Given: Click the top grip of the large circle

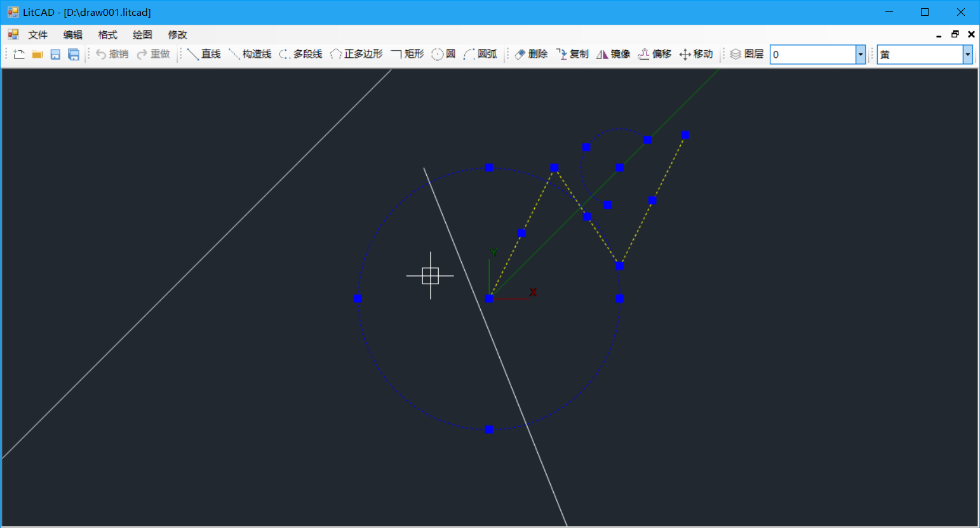Looking at the screenshot, I should [488, 168].
